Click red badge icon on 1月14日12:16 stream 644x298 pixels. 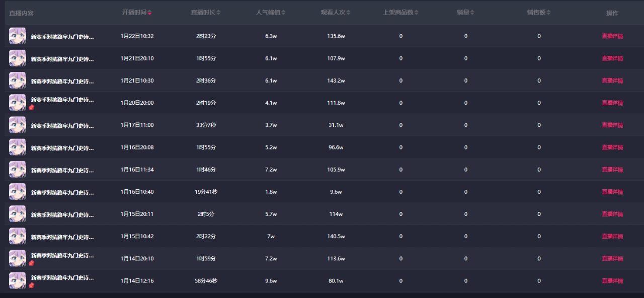[31, 285]
